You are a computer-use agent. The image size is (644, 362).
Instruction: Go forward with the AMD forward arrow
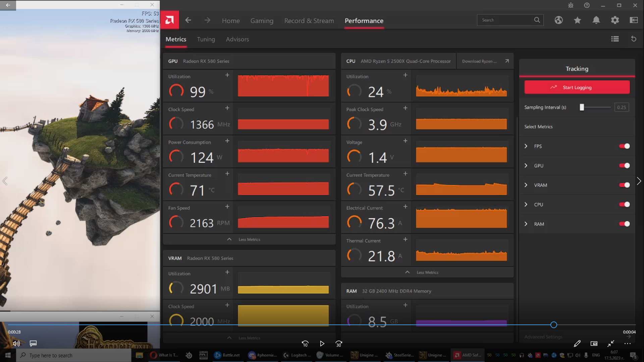(x=207, y=20)
